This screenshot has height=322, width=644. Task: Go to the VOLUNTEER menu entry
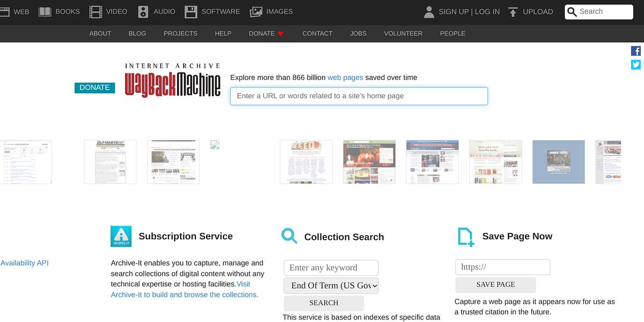pos(403,33)
